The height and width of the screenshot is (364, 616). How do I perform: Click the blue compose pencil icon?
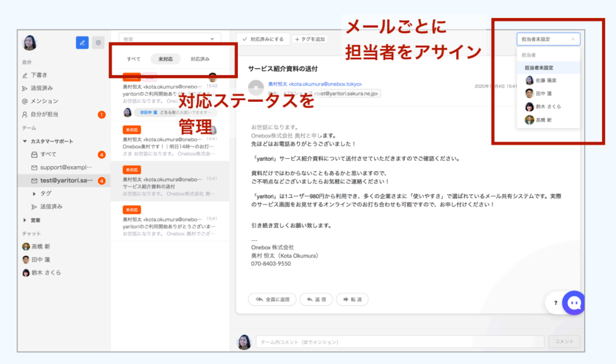point(82,43)
